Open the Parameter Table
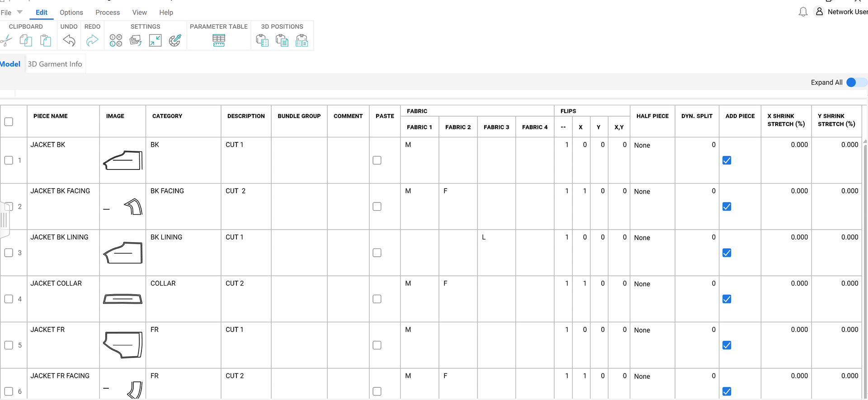The width and height of the screenshot is (868, 400). click(x=219, y=41)
